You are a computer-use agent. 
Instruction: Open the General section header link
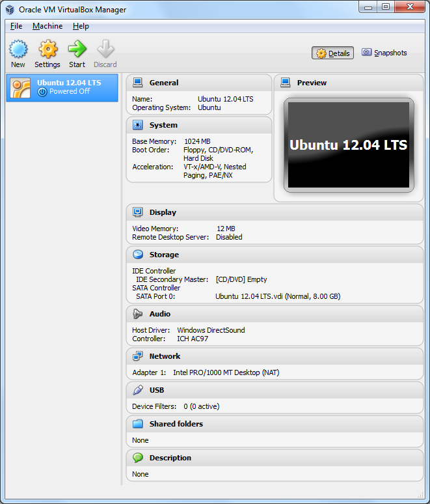(x=164, y=83)
